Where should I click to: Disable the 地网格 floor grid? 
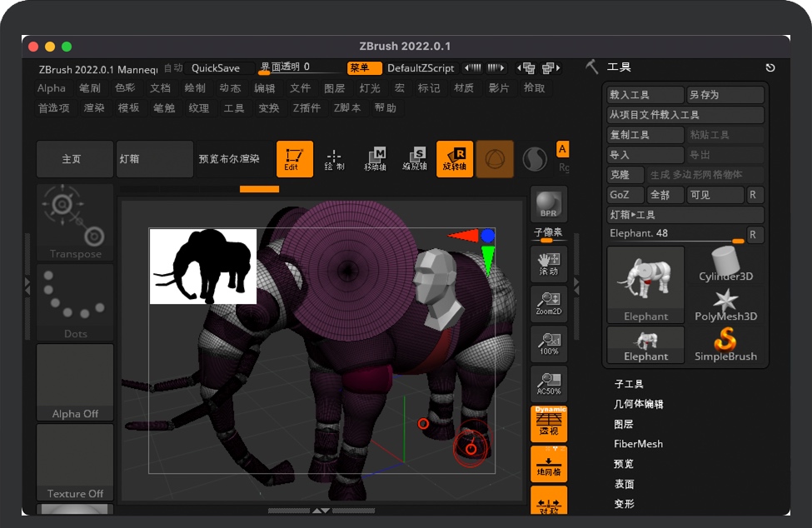click(549, 464)
